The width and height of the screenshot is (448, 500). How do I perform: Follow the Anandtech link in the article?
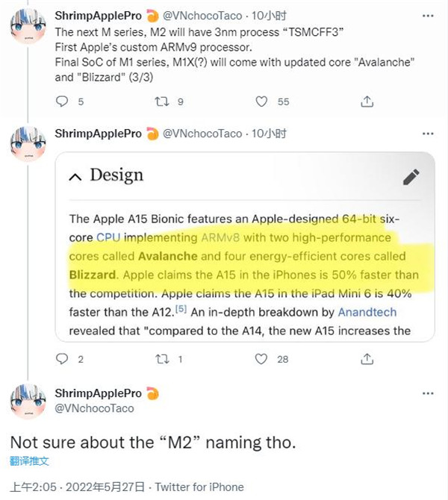367,312
